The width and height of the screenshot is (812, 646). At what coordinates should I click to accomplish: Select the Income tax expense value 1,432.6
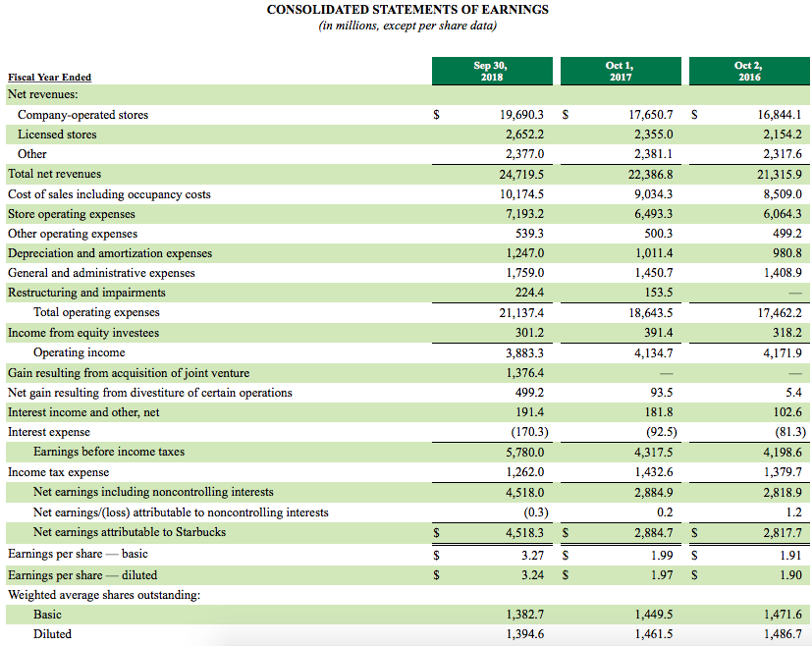tap(655, 471)
